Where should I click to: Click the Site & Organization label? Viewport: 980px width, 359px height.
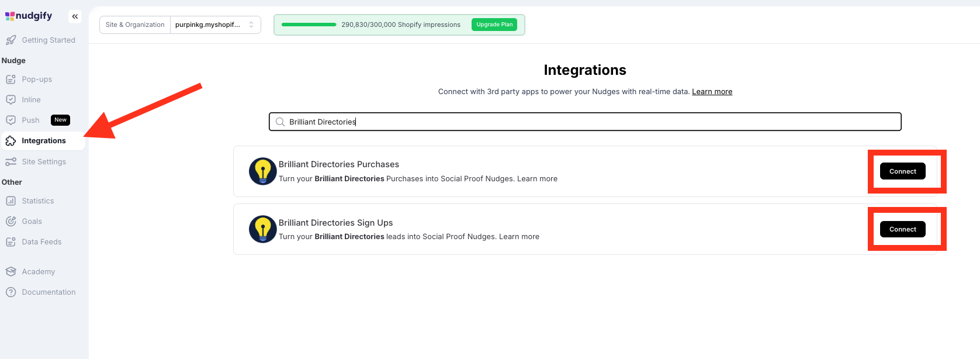(x=135, y=25)
